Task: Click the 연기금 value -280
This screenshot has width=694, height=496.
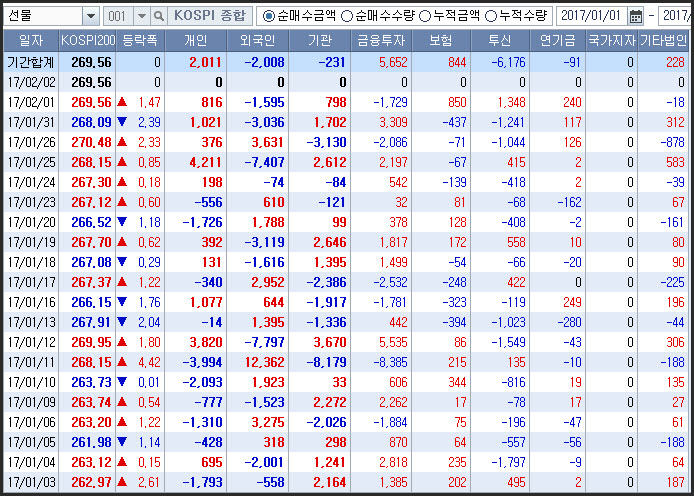Action: 570,322
